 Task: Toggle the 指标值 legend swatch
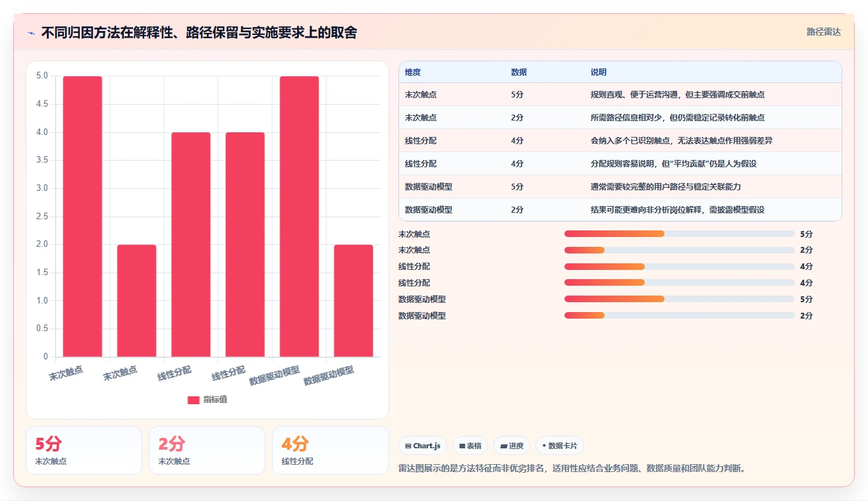pos(194,400)
